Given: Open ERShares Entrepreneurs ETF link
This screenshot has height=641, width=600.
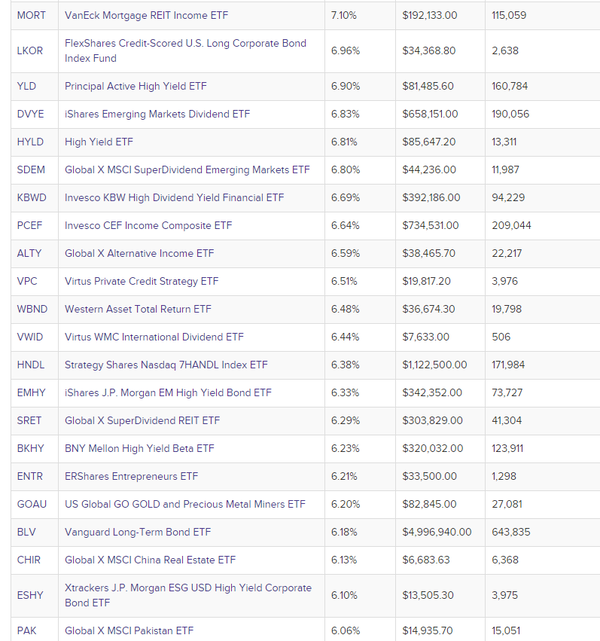Looking at the screenshot, I should pyautogui.click(x=131, y=476).
